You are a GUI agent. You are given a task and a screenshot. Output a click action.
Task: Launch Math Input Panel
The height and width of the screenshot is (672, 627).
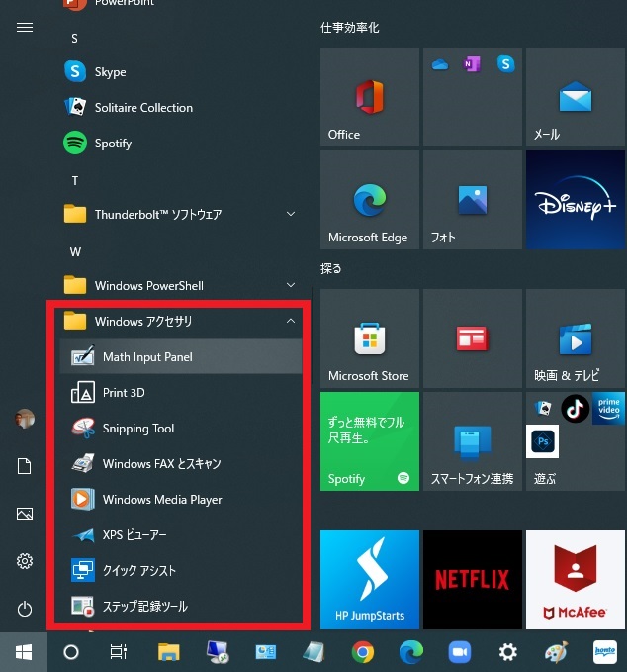pos(147,357)
